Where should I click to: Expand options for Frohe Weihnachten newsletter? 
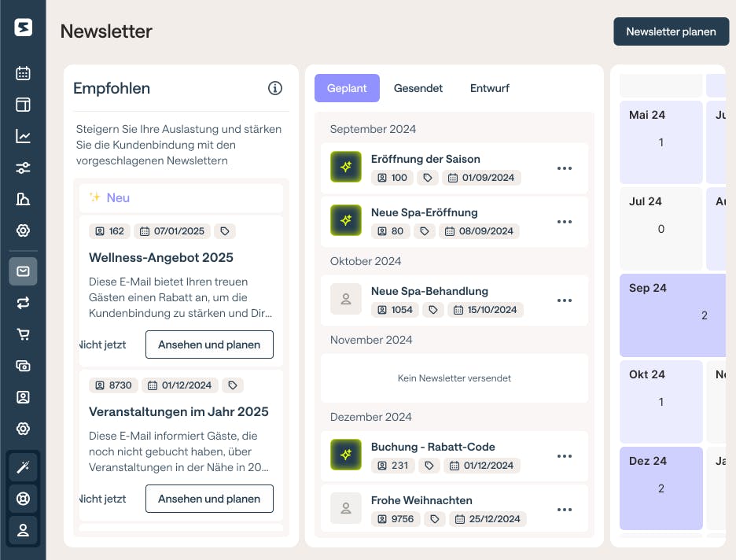coord(564,510)
